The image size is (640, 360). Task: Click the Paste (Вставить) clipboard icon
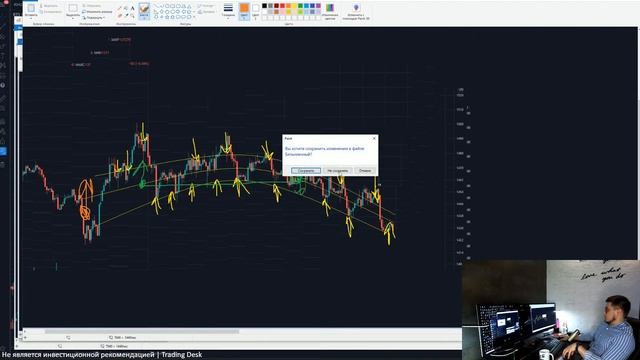(31, 8)
